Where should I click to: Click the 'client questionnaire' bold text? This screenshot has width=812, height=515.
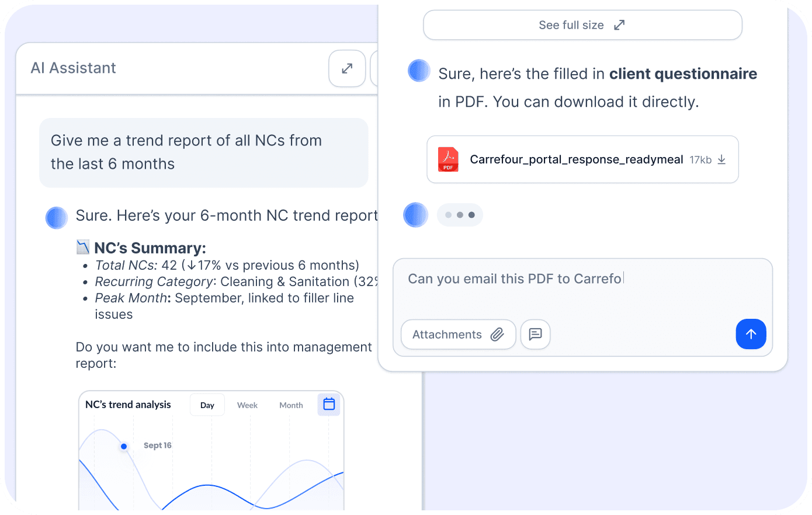tap(683, 74)
